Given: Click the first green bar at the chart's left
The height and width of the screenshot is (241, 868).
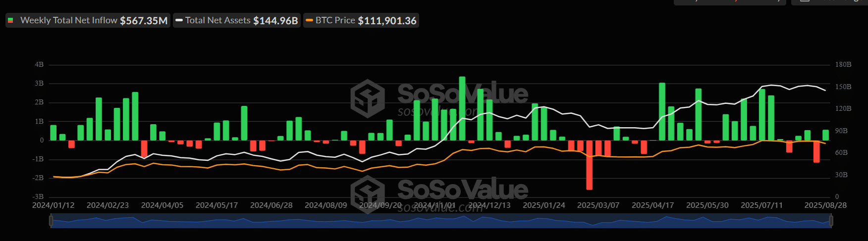Looking at the screenshot, I should (54, 133).
